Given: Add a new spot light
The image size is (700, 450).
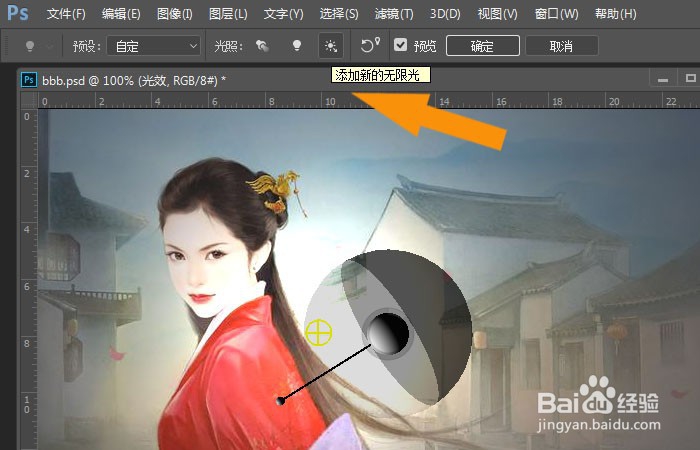Looking at the screenshot, I should [x=262, y=46].
